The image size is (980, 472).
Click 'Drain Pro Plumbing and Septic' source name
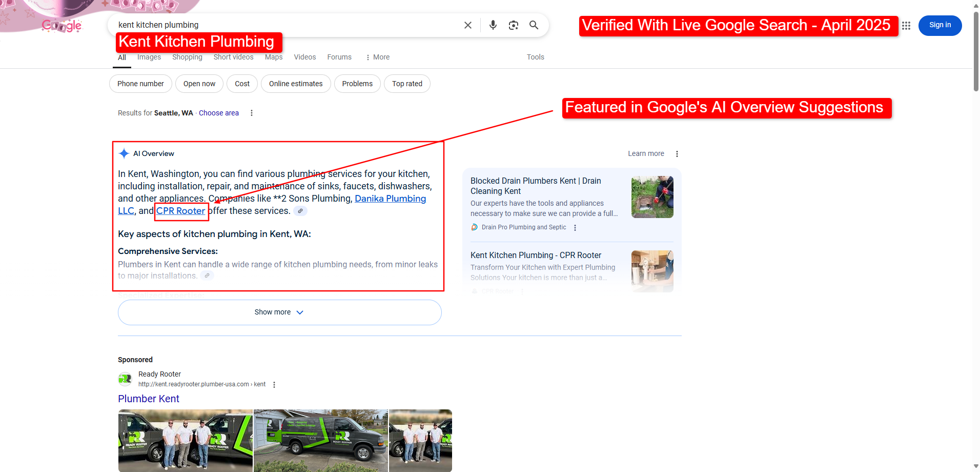click(x=524, y=227)
